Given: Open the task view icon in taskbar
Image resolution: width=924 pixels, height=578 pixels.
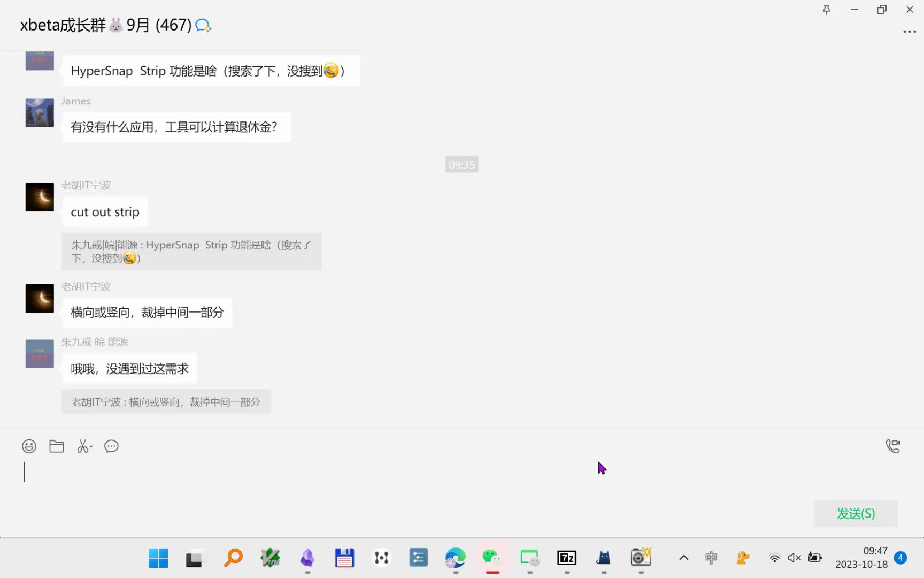Looking at the screenshot, I should click(x=195, y=558).
